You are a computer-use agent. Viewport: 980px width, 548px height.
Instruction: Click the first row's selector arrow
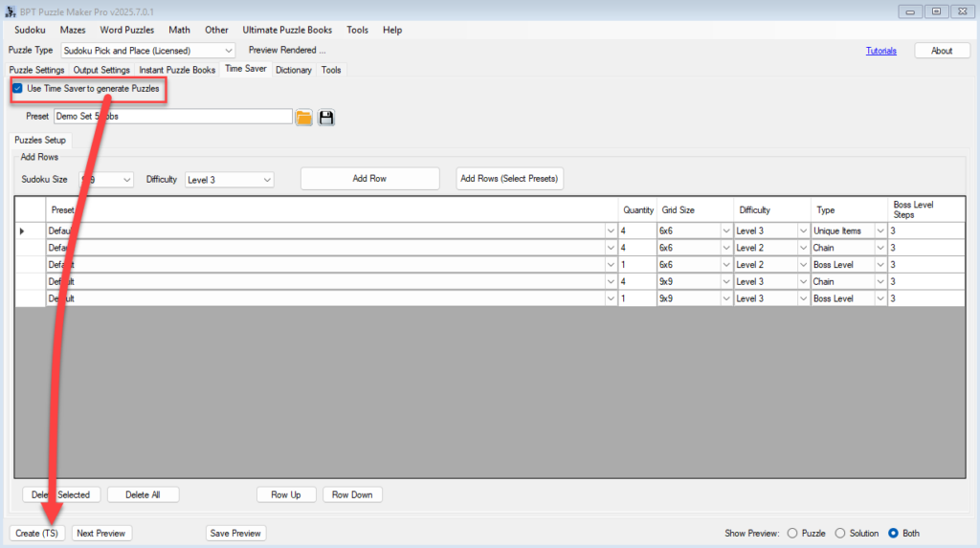point(22,230)
